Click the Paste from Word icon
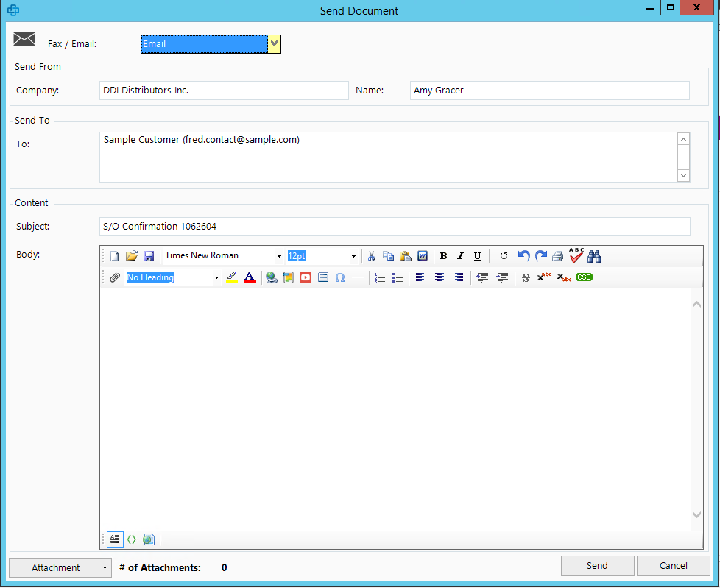Image resolution: width=720 pixels, height=588 pixels. 423,255
